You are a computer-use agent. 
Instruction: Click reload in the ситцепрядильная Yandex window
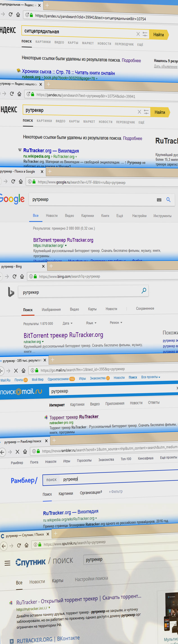pos(10,14)
